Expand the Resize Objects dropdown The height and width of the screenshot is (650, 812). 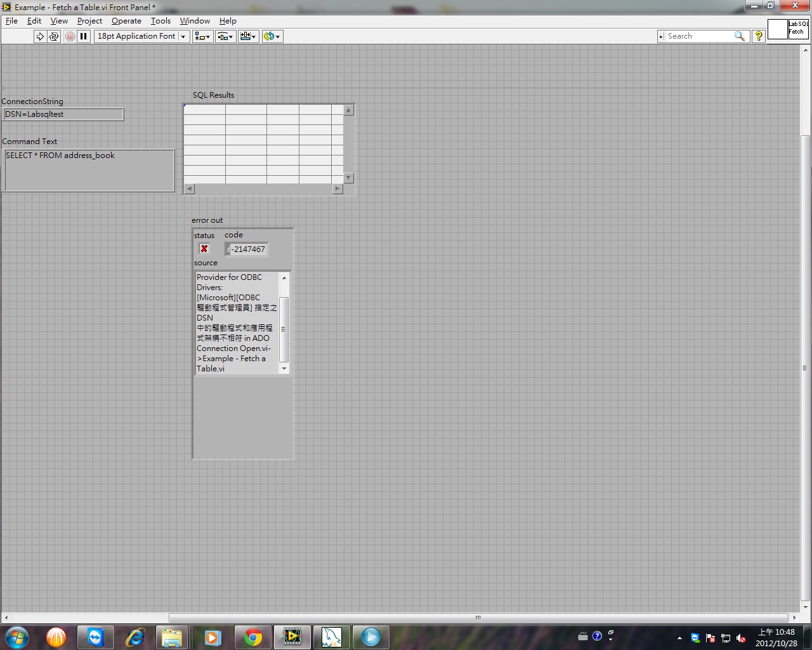248,36
